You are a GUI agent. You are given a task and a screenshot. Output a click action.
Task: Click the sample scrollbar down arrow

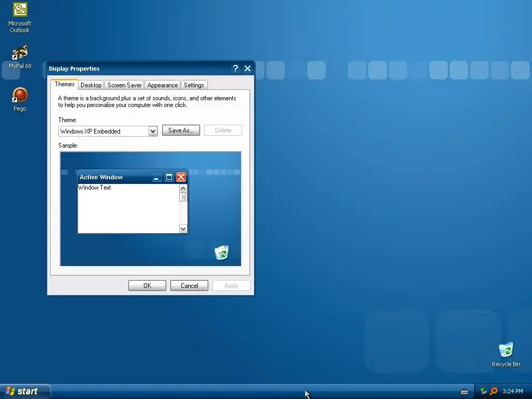click(x=183, y=229)
